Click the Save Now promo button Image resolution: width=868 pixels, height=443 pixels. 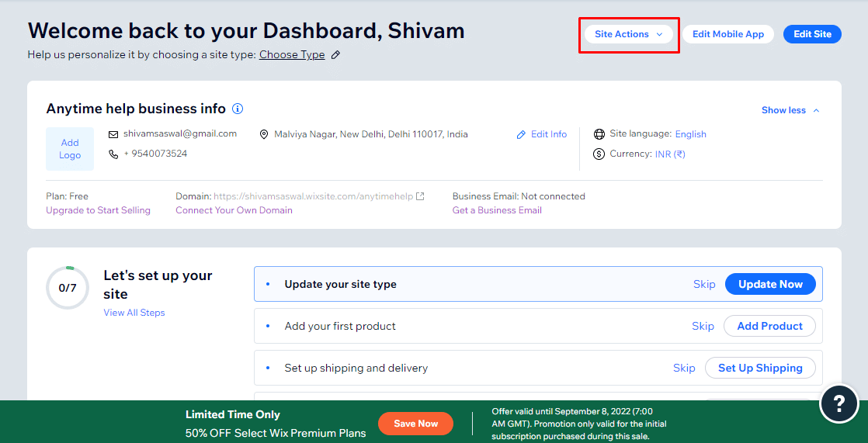point(415,424)
